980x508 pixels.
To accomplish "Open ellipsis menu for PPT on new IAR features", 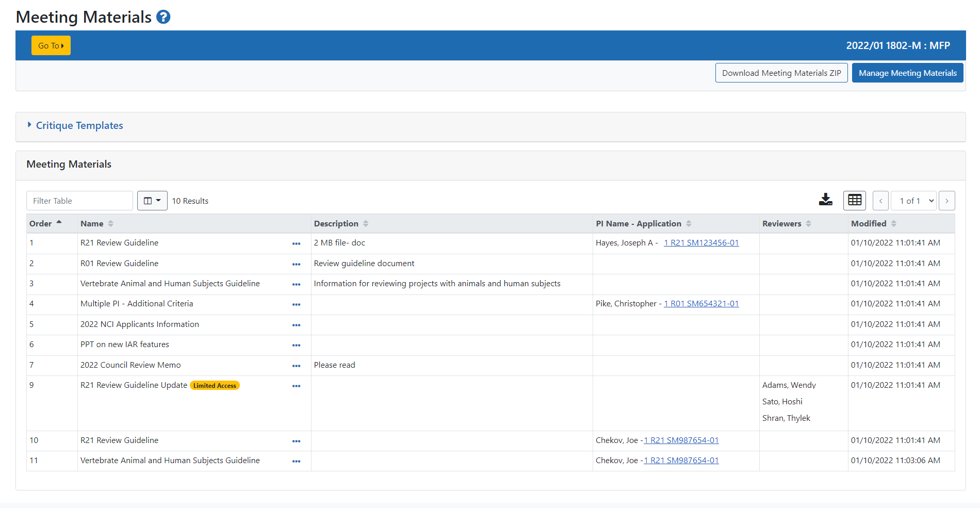I will point(296,345).
